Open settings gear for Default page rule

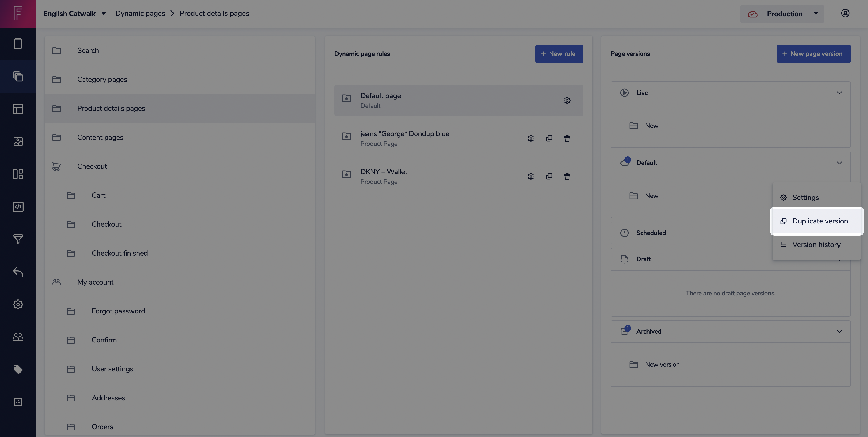click(567, 100)
